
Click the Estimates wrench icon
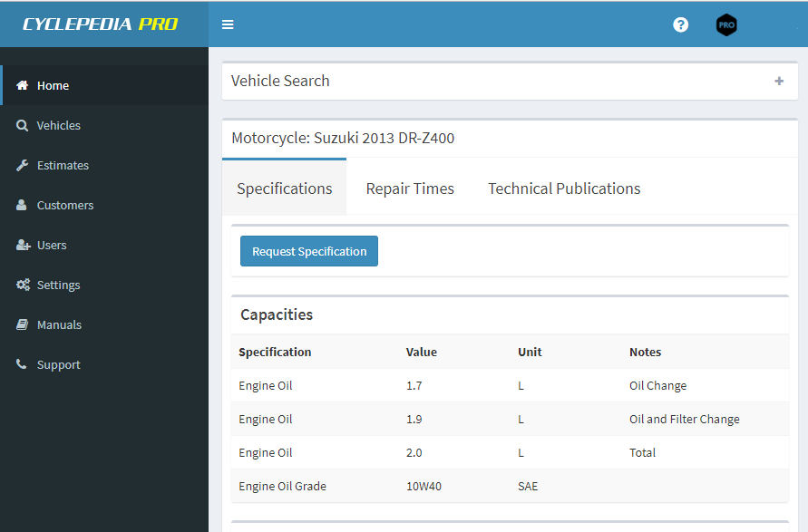pos(22,165)
